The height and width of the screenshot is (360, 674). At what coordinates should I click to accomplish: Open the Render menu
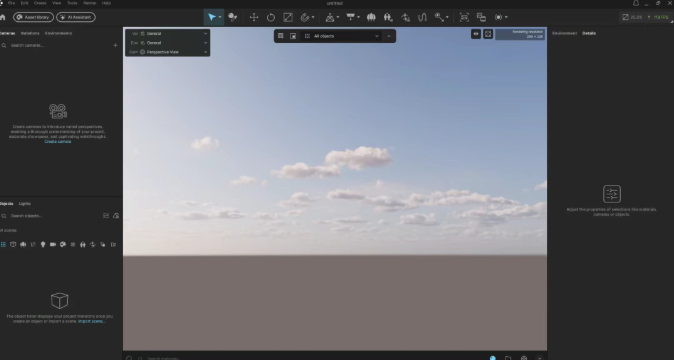[89, 3]
